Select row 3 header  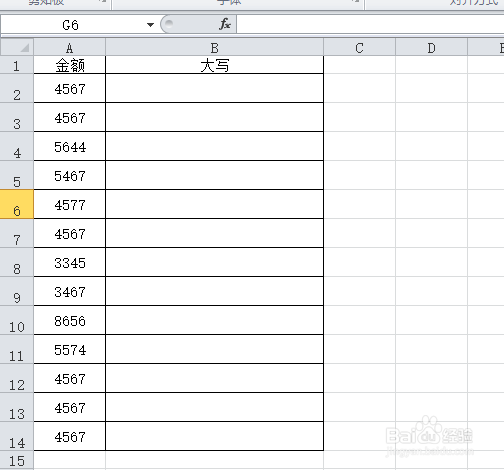17,117
